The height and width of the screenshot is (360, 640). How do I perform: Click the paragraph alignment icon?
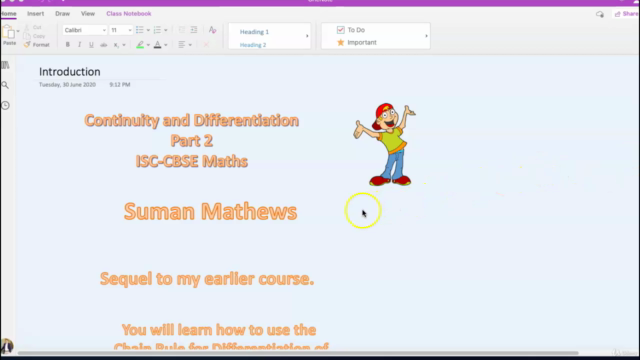coord(182,44)
